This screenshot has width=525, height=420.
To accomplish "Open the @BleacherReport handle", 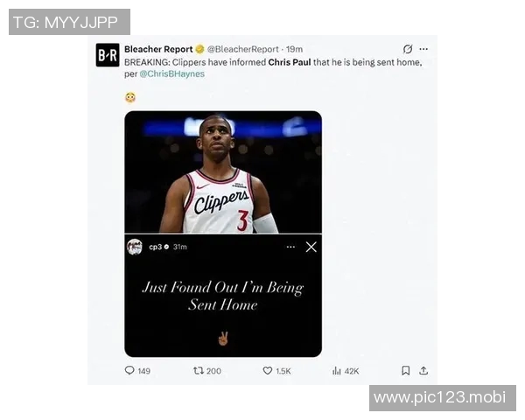I will [x=242, y=49].
